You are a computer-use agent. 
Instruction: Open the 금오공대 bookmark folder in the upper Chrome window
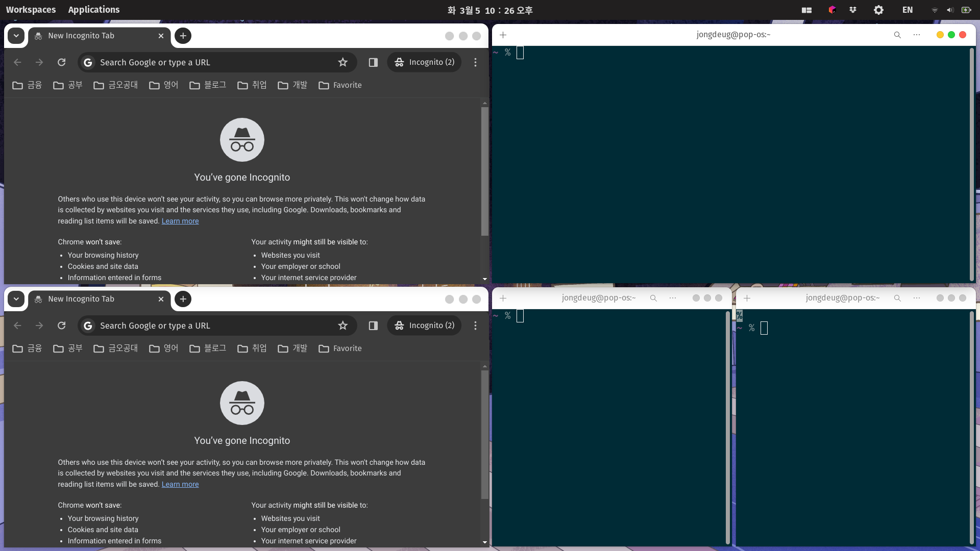(115, 85)
